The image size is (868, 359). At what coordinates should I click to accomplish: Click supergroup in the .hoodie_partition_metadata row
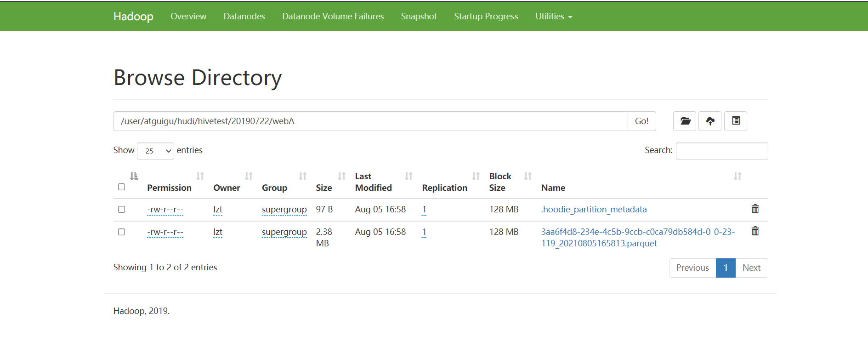(284, 210)
